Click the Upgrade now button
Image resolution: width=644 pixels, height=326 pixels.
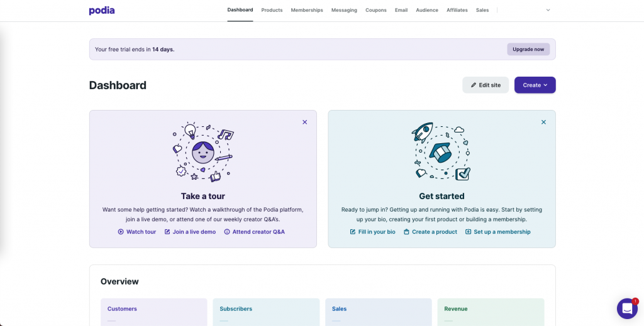click(528, 49)
